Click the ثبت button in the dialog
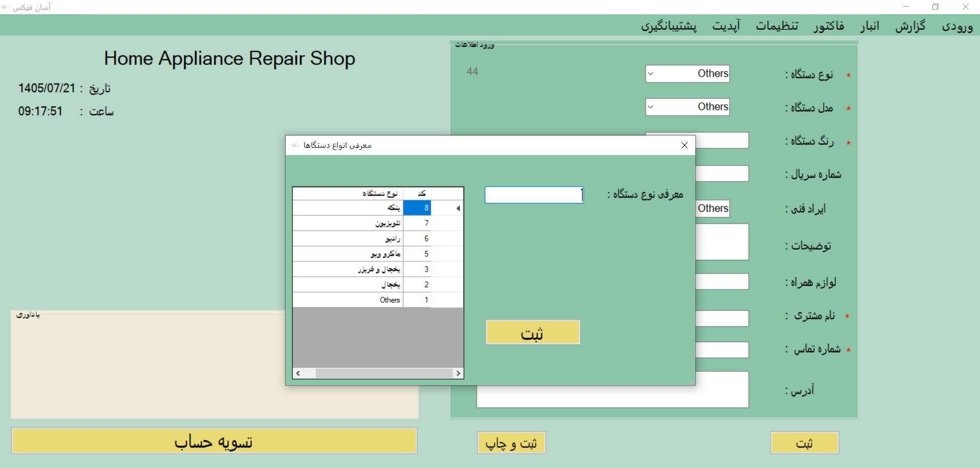 (x=532, y=332)
